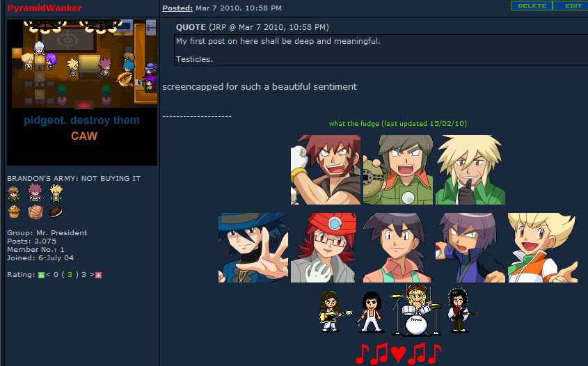
Task: Click the blond green-coat trainer portrait
Action: tap(470, 170)
